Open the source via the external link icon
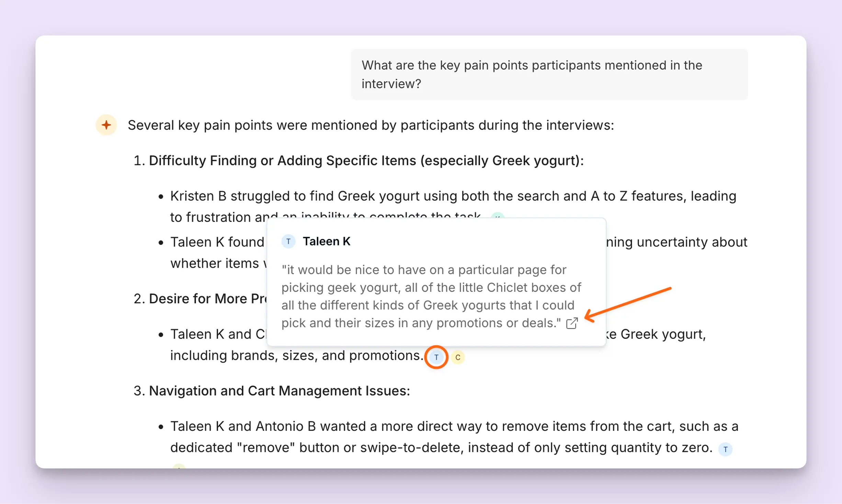This screenshot has height=504, width=842. point(572,323)
